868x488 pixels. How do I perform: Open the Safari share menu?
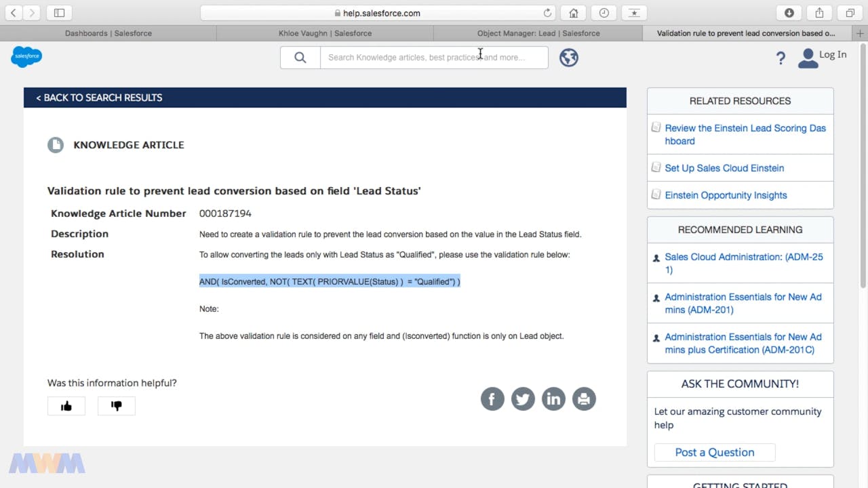819,13
